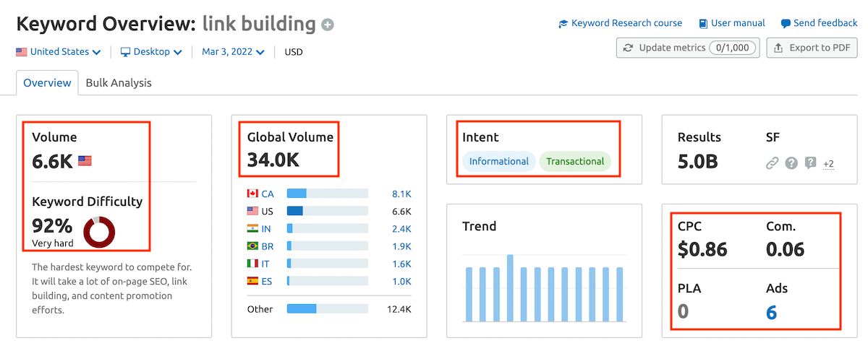Click the Keyword Difficulty donut chart

coord(99,231)
